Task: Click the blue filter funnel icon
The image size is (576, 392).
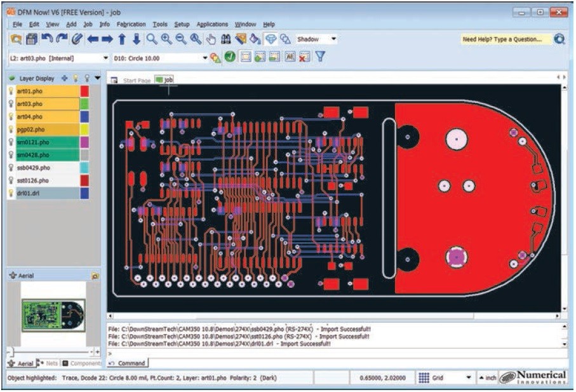Action: [x=320, y=57]
